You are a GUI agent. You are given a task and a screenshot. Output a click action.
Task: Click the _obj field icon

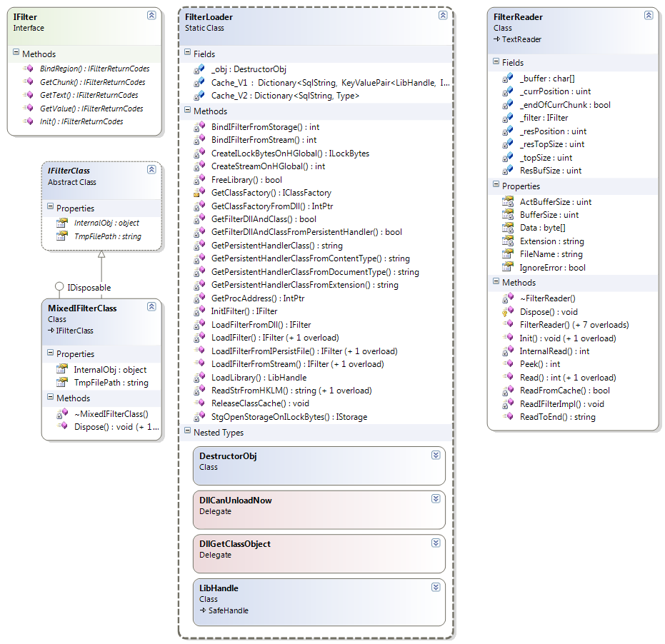[199, 69]
